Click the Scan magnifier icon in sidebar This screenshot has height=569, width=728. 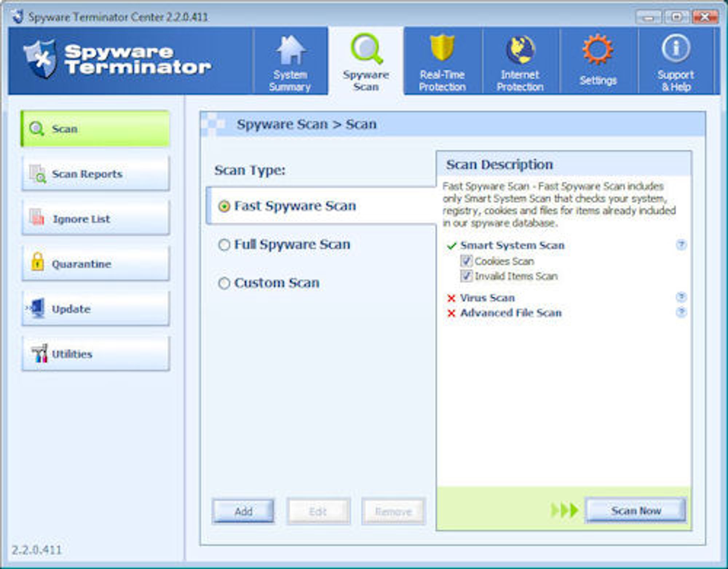click(36, 129)
